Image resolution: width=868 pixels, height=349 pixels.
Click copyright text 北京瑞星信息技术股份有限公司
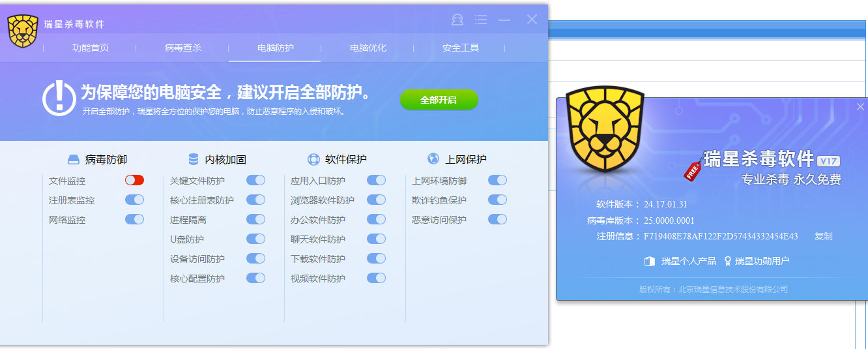[733, 289]
